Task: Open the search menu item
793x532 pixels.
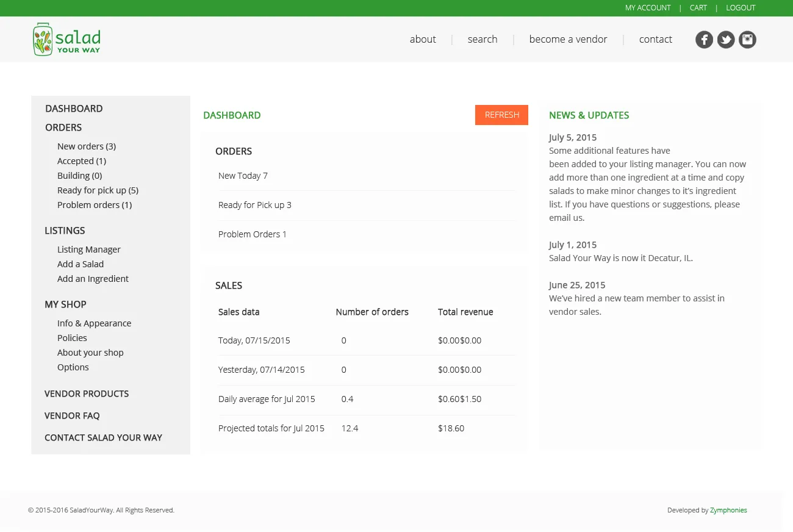Action: (483, 39)
